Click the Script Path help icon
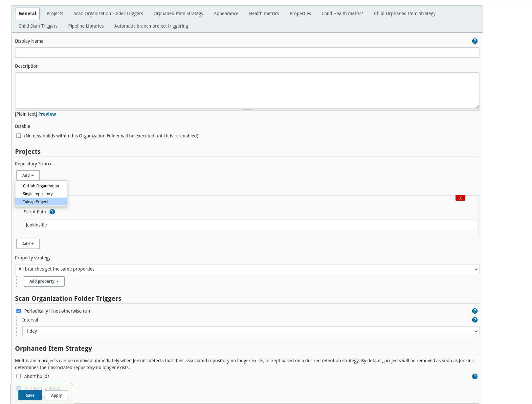 (x=52, y=212)
